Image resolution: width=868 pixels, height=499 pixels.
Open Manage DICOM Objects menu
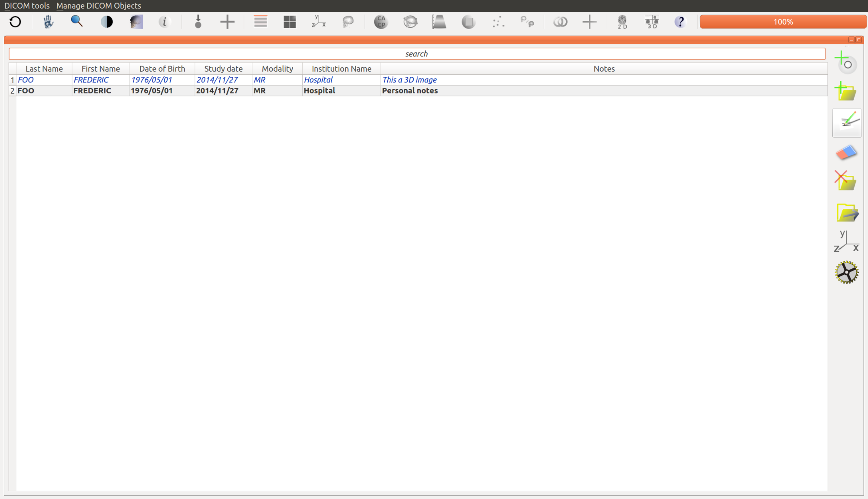pos(99,5)
